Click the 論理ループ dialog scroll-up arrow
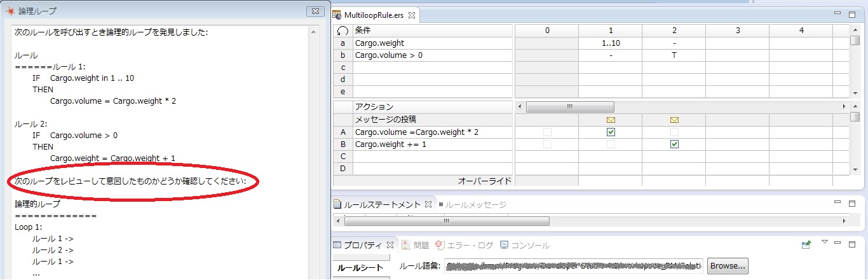 pos(314,31)
